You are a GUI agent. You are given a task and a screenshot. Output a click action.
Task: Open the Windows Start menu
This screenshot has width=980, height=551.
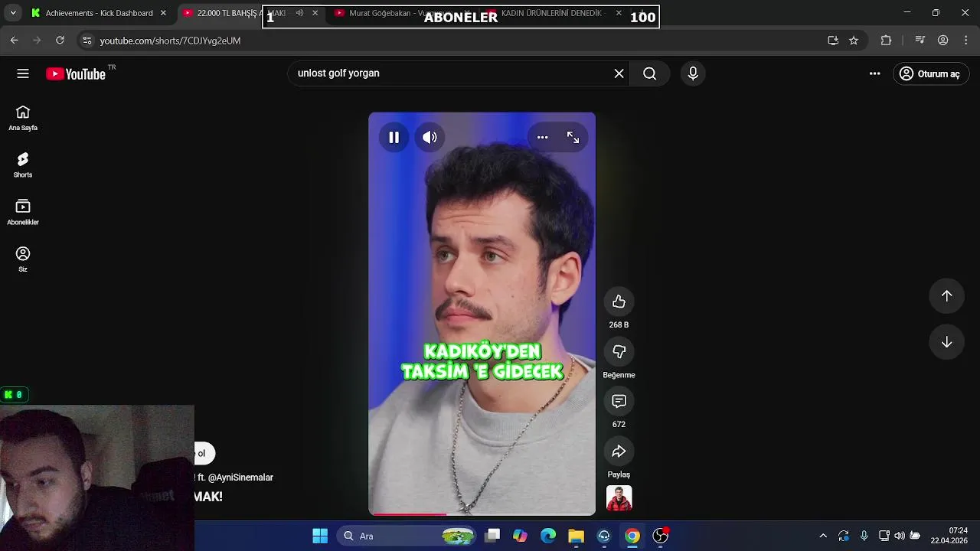(x=320, y=536)
